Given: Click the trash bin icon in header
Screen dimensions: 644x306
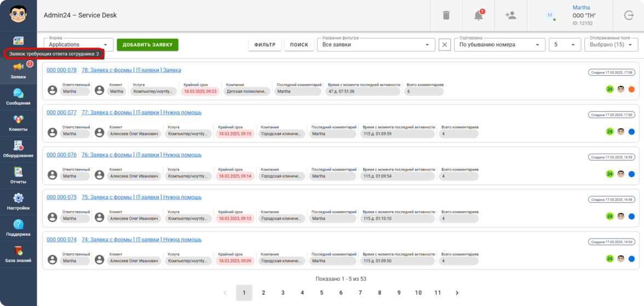Looking at the screenshot, I should [446, 15].
